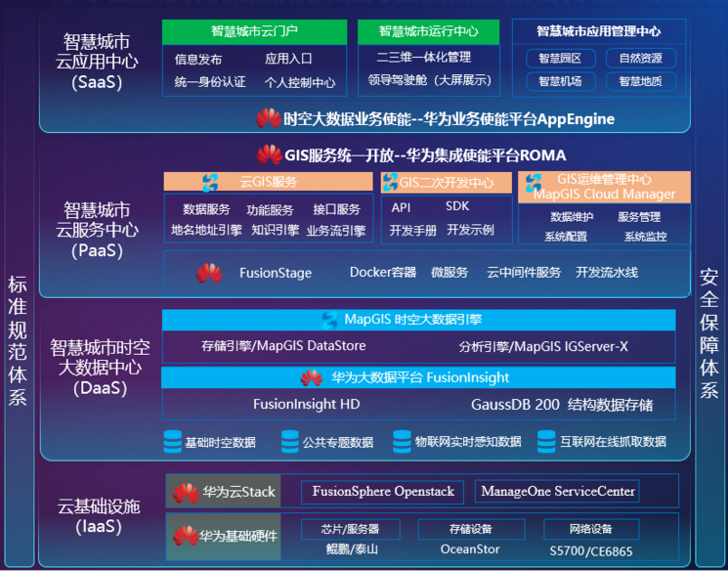The height and width of the screenshot is (571, 728).
Task: Open the 智慧城市运行中心 green header
Action: (x=429, y=32)
